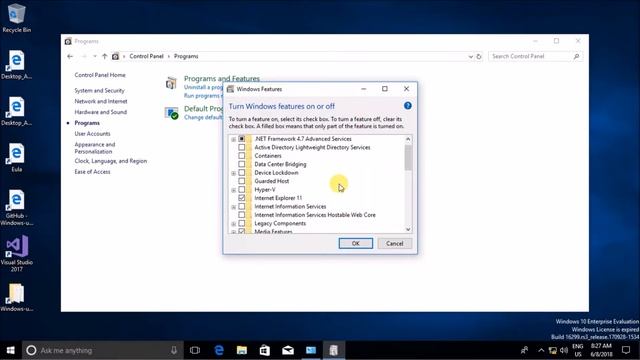Click the Control Panel taskbar icon
640x360 pixels.
(x=311, y=350)
